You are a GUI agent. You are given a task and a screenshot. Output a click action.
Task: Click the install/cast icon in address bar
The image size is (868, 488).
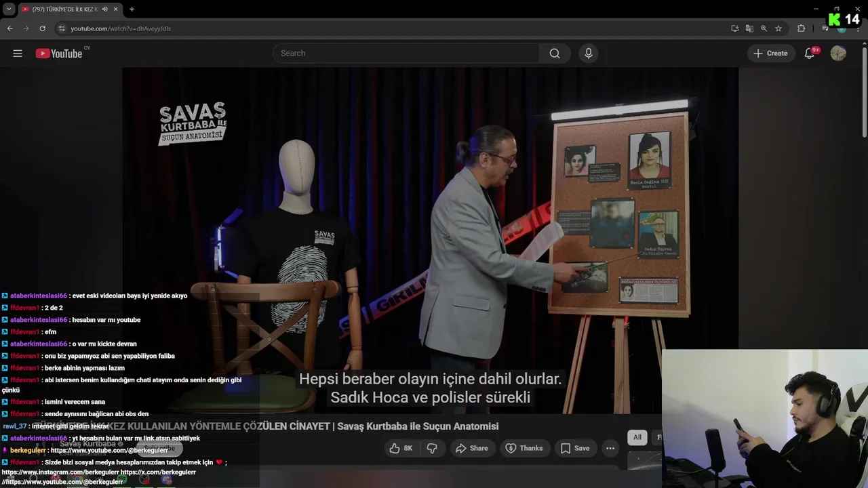pos(734,28)
